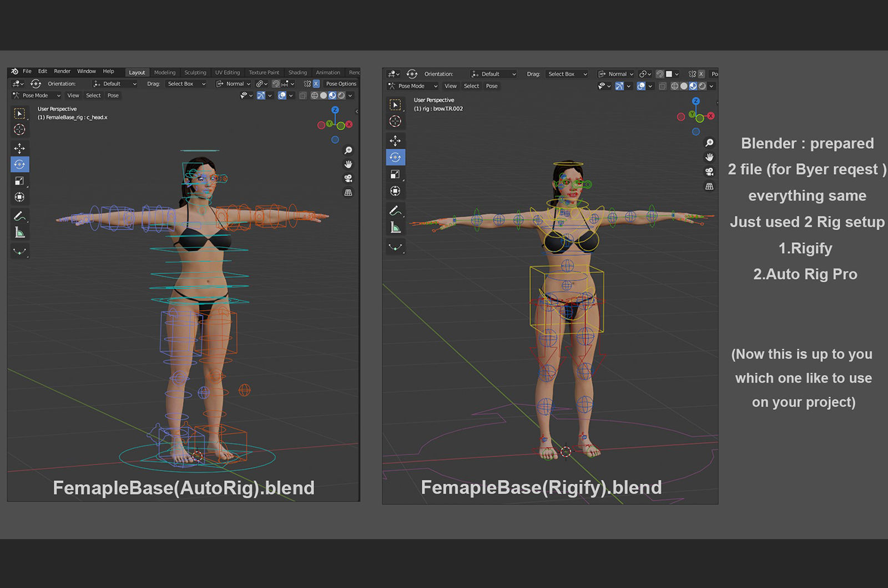Open Orientation Default dropdown in AutoRig window
888x588 pixels.
[x=115, y=84]
